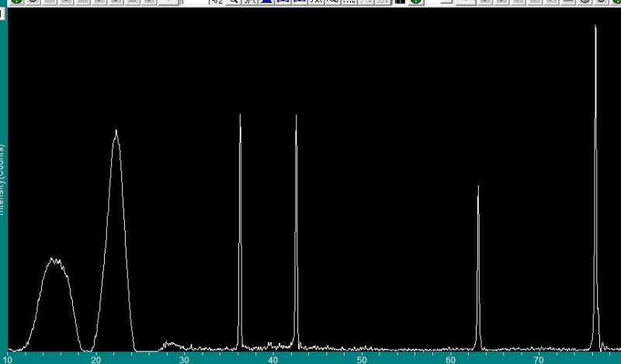Click the sharp peak near 43 degrees
This screenshot has height=364, width=621.
click(x=297, y=232)
